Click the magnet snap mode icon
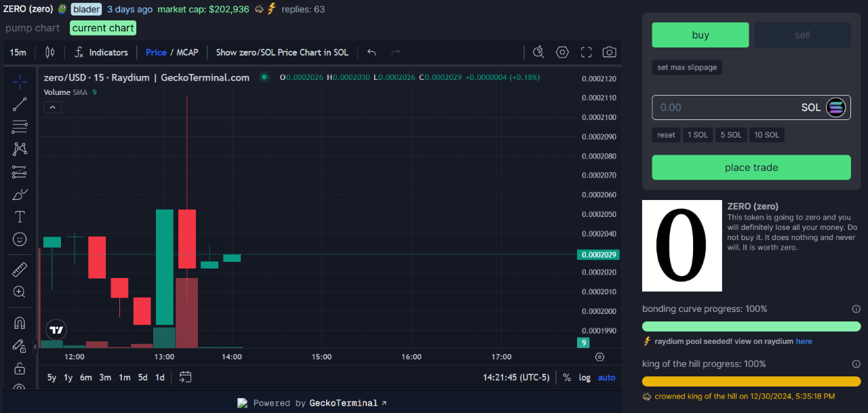Screen dimensions: 868x413 (20, 323)
